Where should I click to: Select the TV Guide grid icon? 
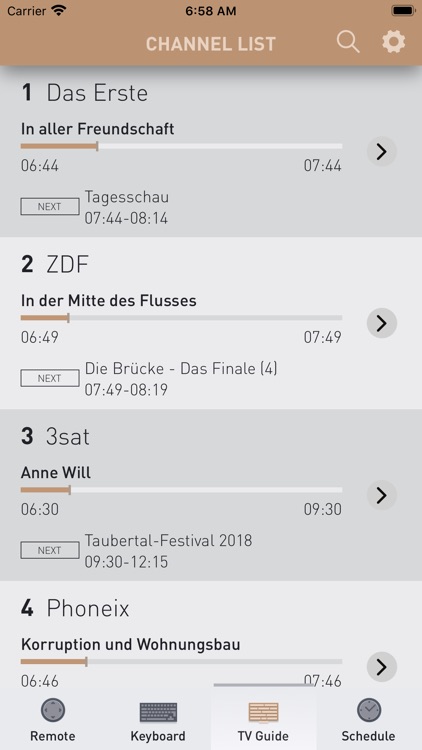click(x=263, y=712)
